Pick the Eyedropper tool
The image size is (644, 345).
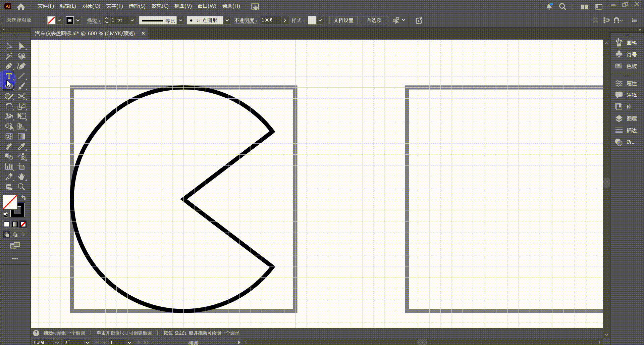point(21,147)
